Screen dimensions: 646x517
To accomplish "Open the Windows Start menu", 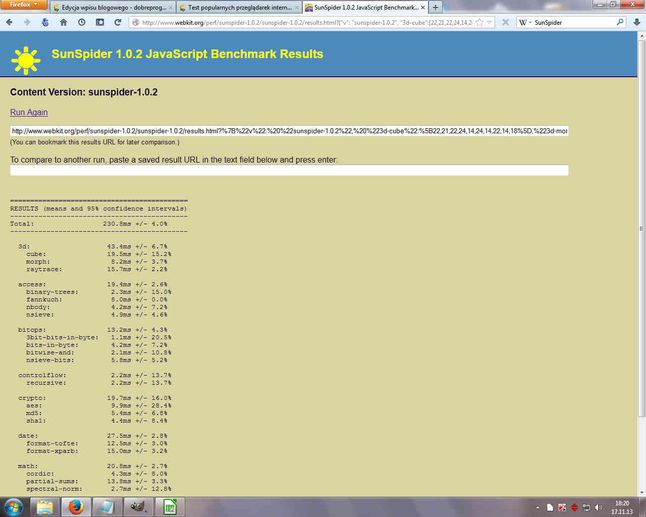I will (14, 507).
